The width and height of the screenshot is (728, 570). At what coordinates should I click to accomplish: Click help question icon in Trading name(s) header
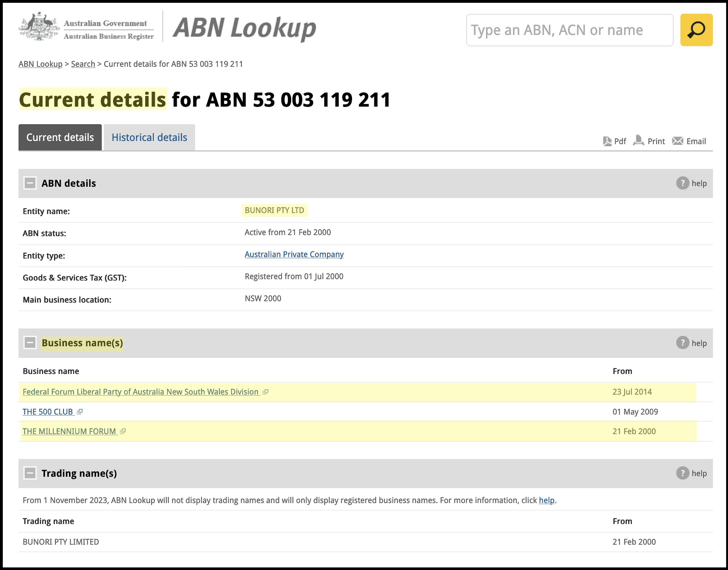click(x=683, y=473)
